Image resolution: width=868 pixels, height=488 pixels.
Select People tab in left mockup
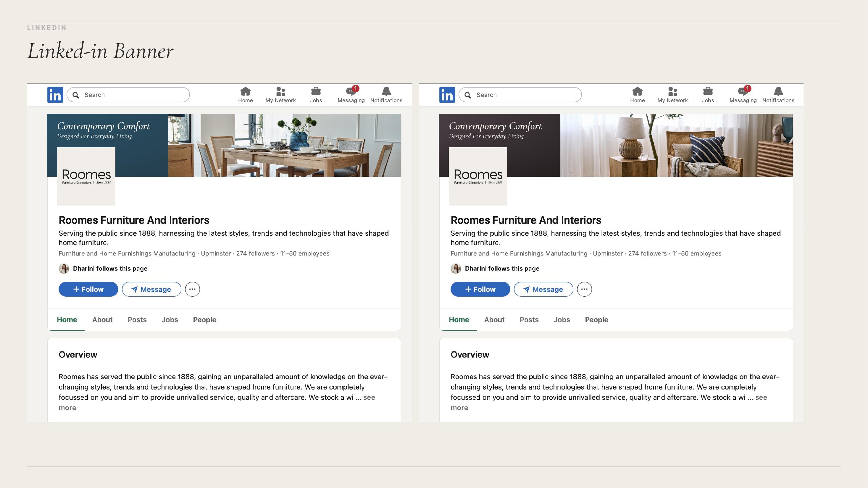coord(204,320)
